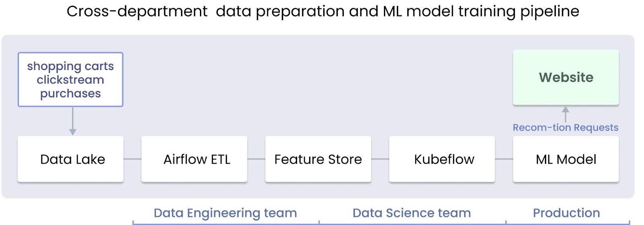Click connector between Data Lake and Airflow ETL
Viewport: 644px width, 225px height.
click(x=132, y=159)
